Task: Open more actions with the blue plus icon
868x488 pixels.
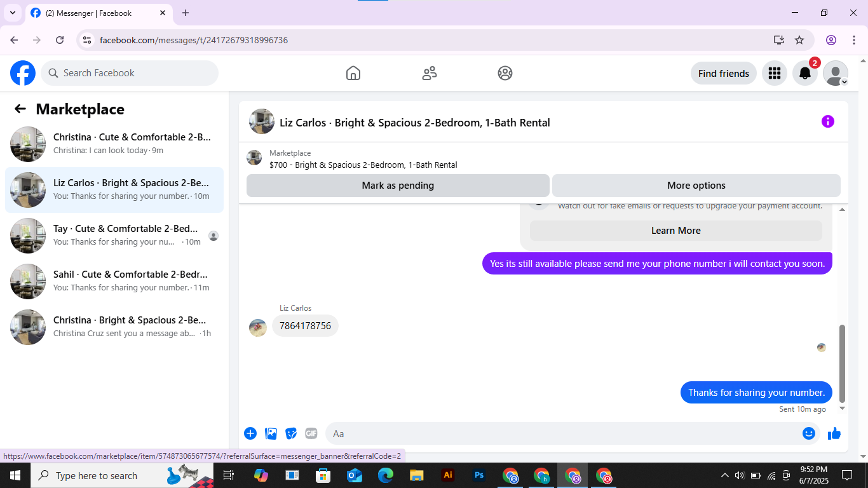Action: coord(250,433)
